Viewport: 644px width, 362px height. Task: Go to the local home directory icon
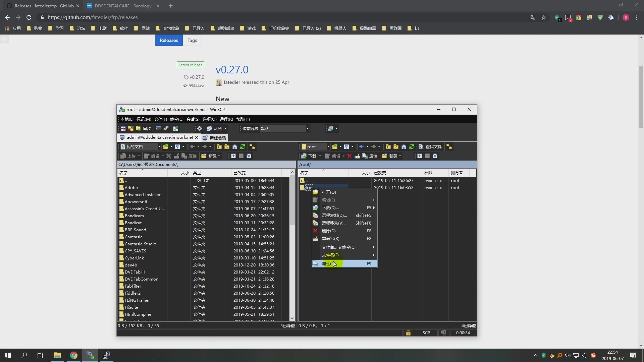(235, 146)
